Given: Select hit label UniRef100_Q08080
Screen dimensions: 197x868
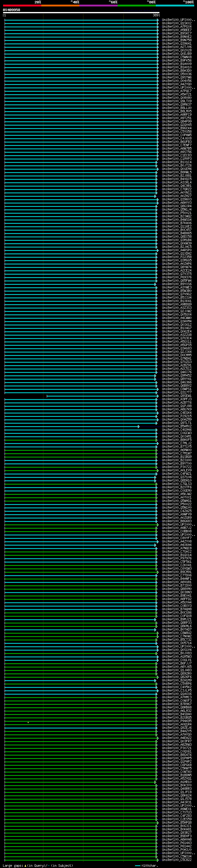Looking at the screenshot, I should pyautogui.click(x=176, y=98).
